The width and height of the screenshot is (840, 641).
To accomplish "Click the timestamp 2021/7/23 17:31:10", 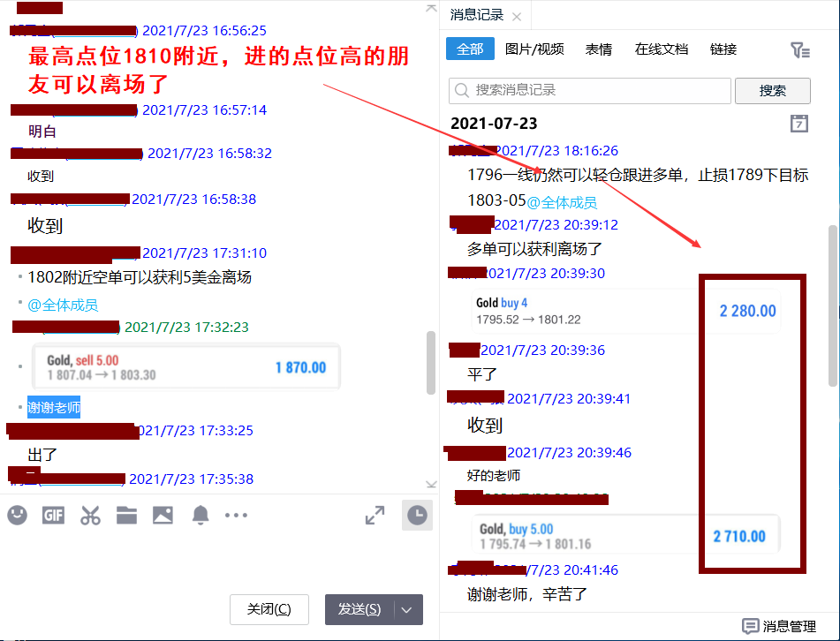I will click(204, 253).
